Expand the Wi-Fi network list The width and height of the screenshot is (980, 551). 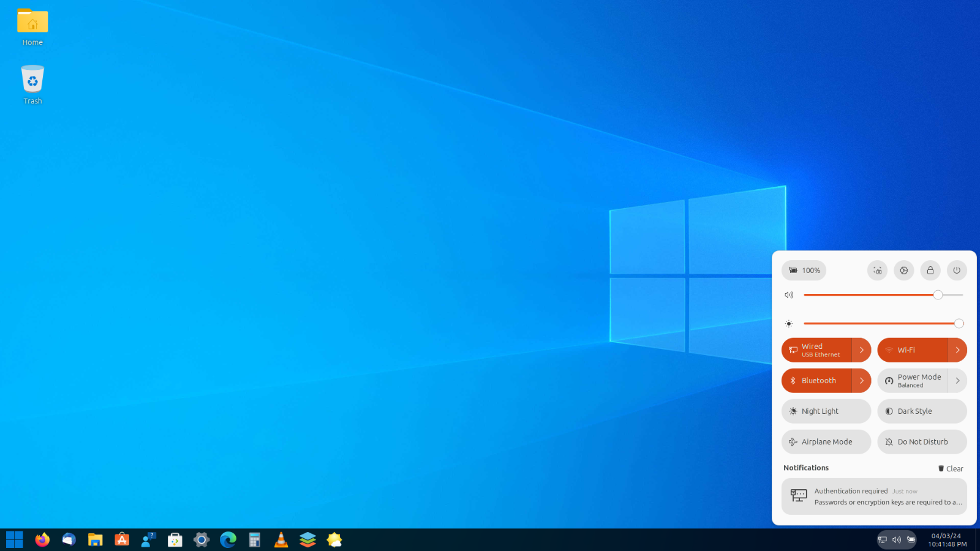pos(958,350)
